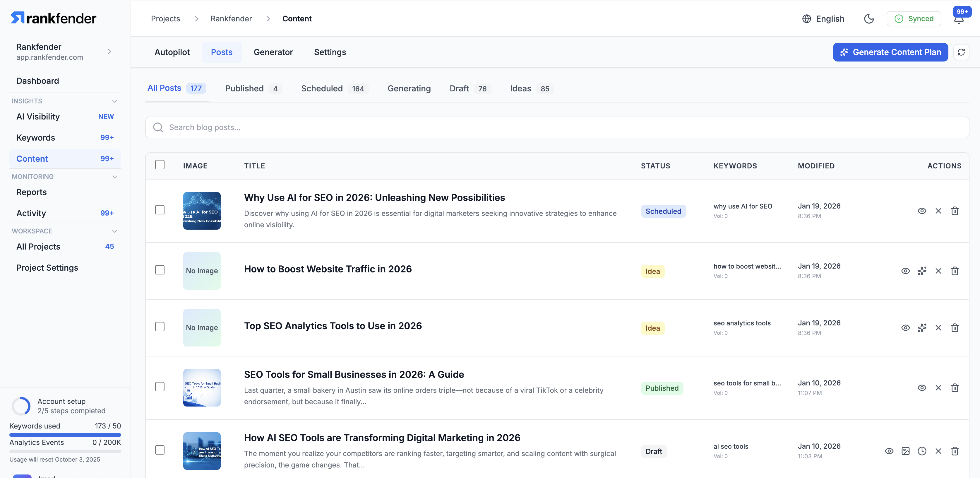Expand the Rankfender project switcher arrow
This screenshot has height=478, width=980.
tap(109, 52)
